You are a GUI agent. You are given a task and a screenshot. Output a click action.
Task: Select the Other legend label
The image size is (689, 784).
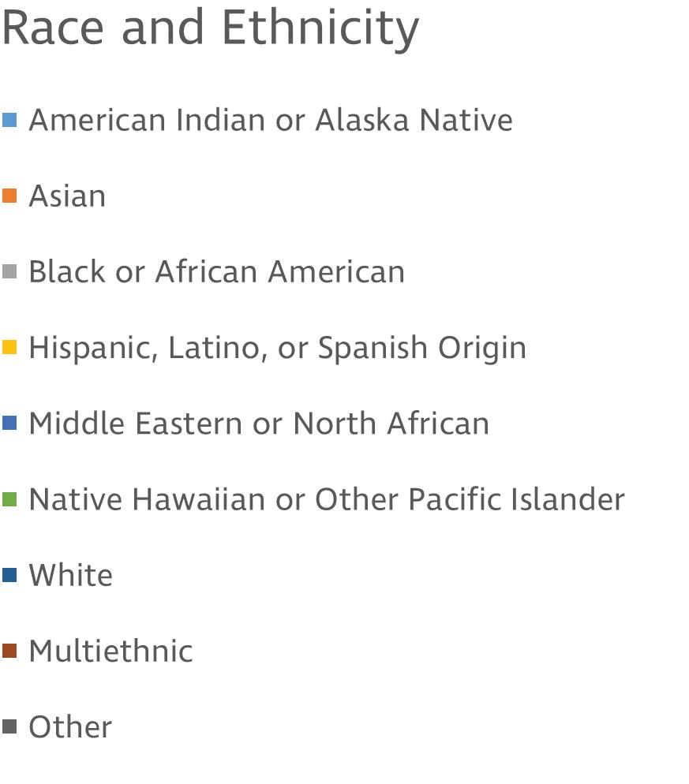[70, 726]
